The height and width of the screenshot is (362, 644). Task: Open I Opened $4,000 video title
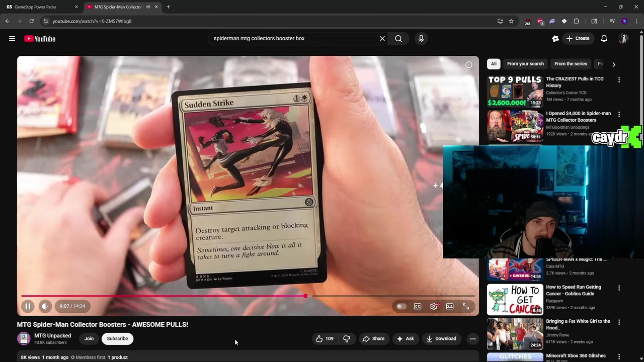(x=579, y=117)
